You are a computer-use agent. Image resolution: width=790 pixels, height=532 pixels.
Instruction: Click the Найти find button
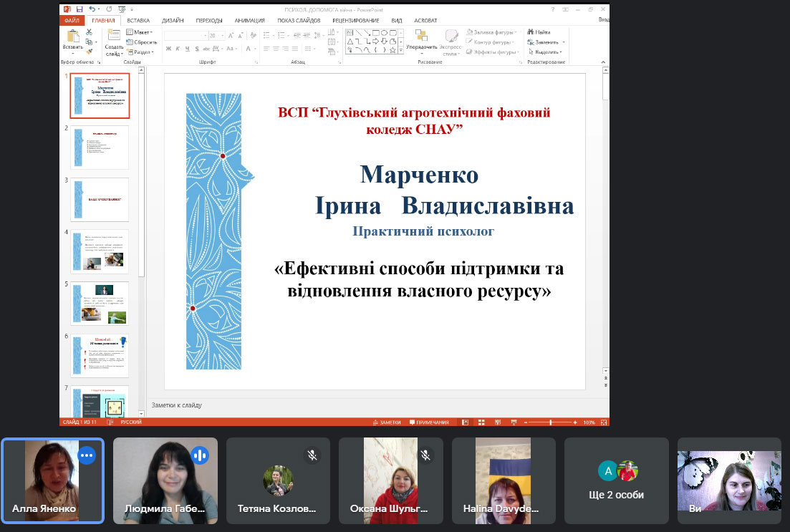[539, 32]
